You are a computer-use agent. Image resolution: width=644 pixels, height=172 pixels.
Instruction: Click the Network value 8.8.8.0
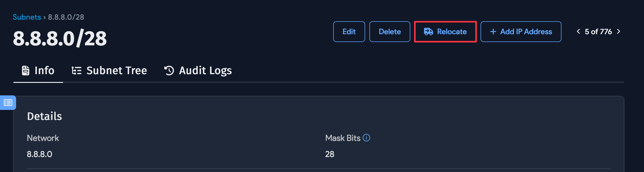pyautogui.click(x=40, y=154)
